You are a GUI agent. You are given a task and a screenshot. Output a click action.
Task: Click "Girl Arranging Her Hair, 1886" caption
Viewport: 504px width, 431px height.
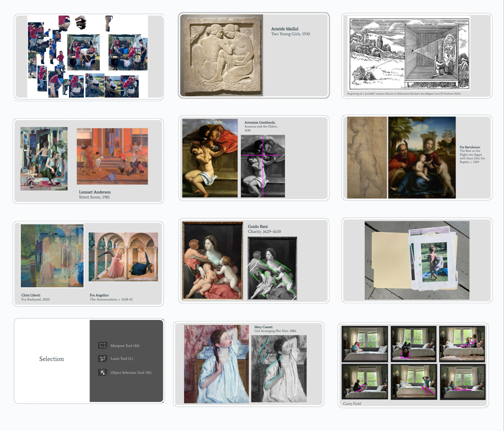tap(275, 331)
